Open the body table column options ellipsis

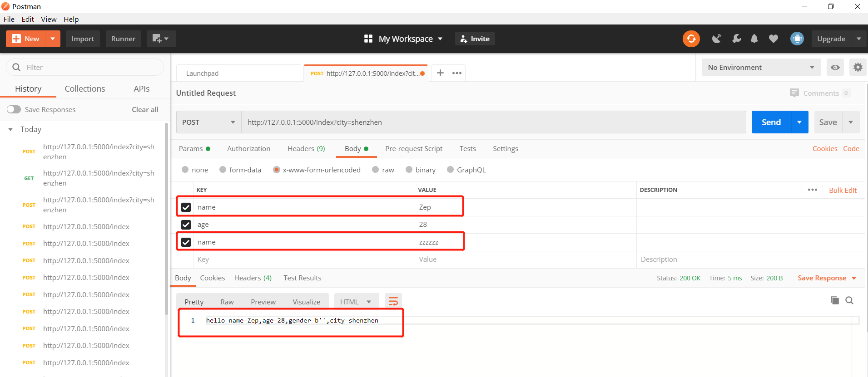point(813,190)
